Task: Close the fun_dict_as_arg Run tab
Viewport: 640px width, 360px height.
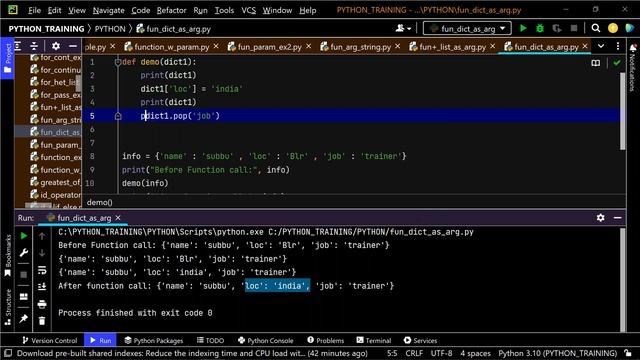Action: (118, 218)
